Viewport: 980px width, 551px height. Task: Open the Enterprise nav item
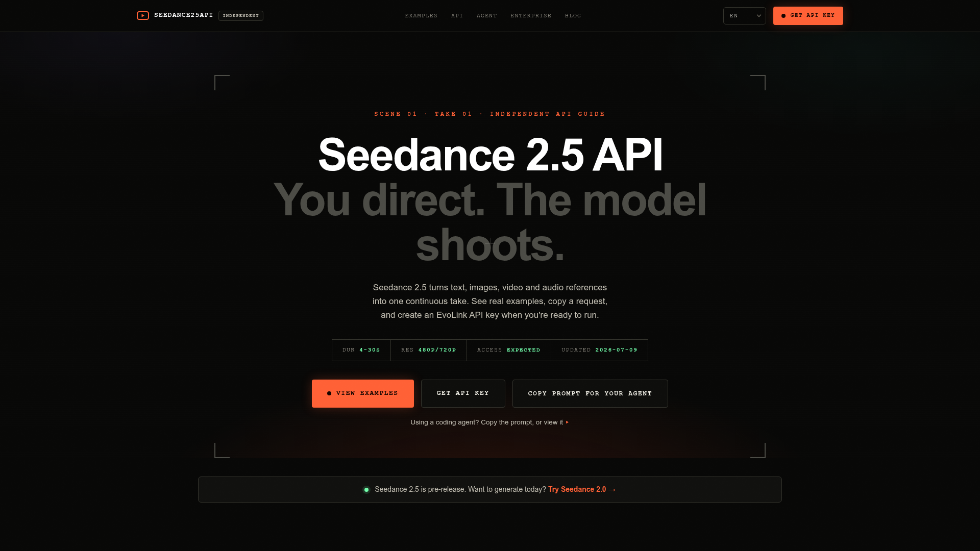tap(531, 16)
